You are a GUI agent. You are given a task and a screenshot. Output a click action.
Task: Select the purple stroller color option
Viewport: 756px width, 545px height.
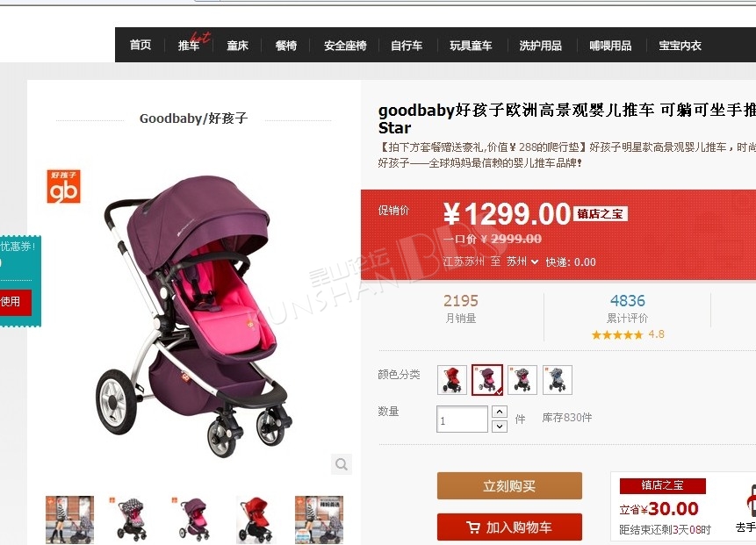pos(487,380)
